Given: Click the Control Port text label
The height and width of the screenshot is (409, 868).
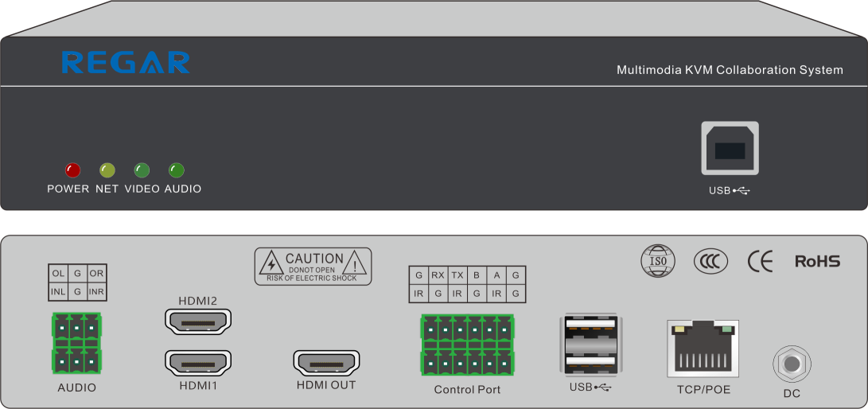Looking at the screenshot, I should (467, 390).
